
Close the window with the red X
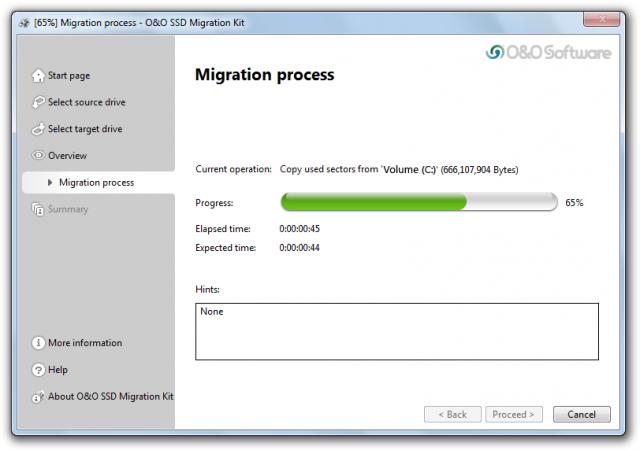pyautogui.click(x=602, y=19)
